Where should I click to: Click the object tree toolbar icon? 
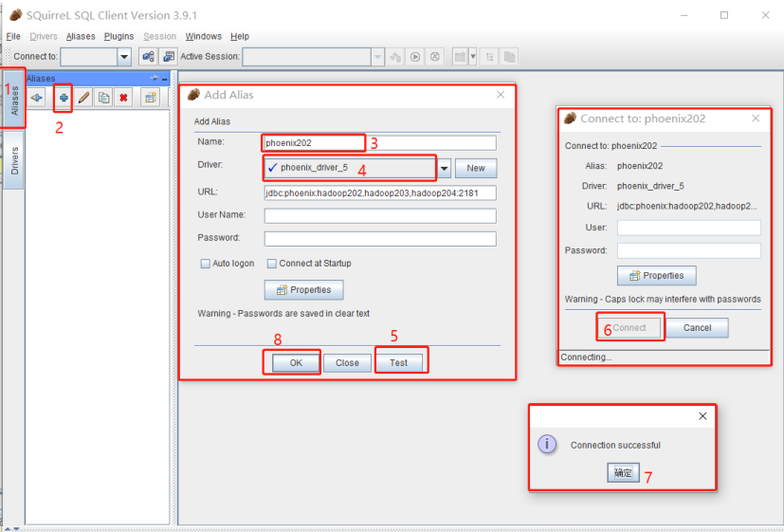coord(489,57)
